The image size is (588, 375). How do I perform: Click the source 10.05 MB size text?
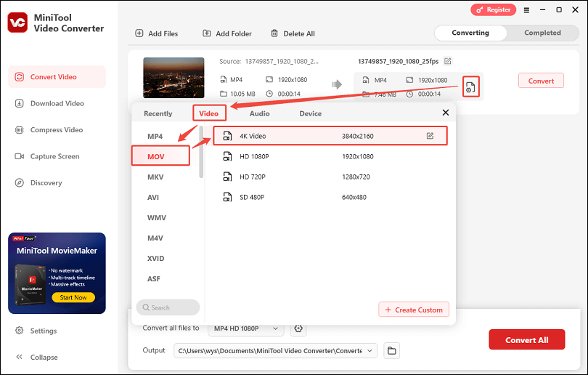[x=242, y=94]
